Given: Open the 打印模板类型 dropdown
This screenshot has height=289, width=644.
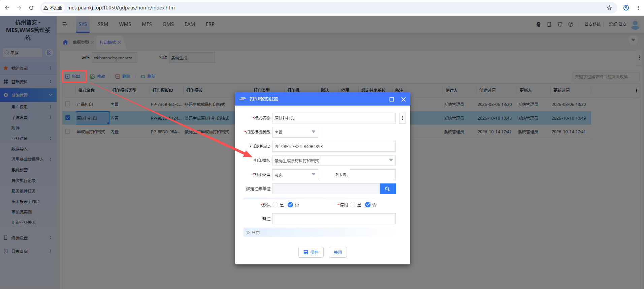Looking at the screenshot, I should (295, 132).
